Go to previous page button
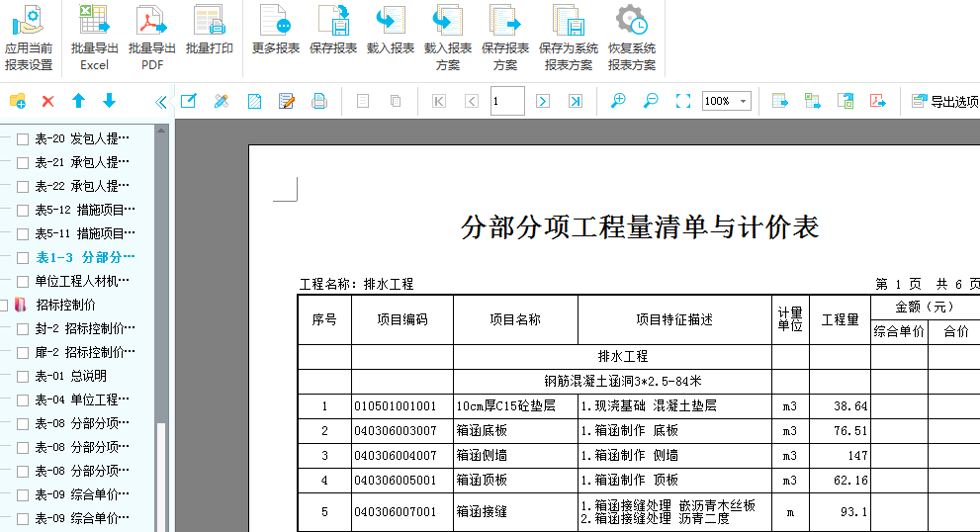Viewport: 980px width, 532px height. tap(472, 101)
